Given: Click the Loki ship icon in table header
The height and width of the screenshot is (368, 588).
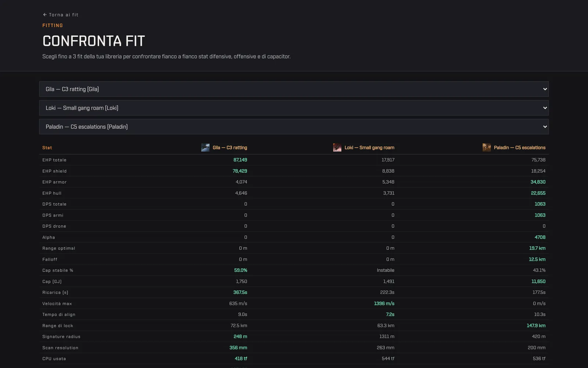Looking at the screenshot, I should (x=337, y=148).
